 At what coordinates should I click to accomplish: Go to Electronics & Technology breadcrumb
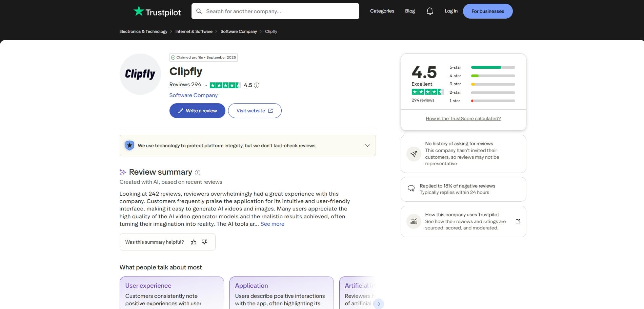[x=143, y=31]
